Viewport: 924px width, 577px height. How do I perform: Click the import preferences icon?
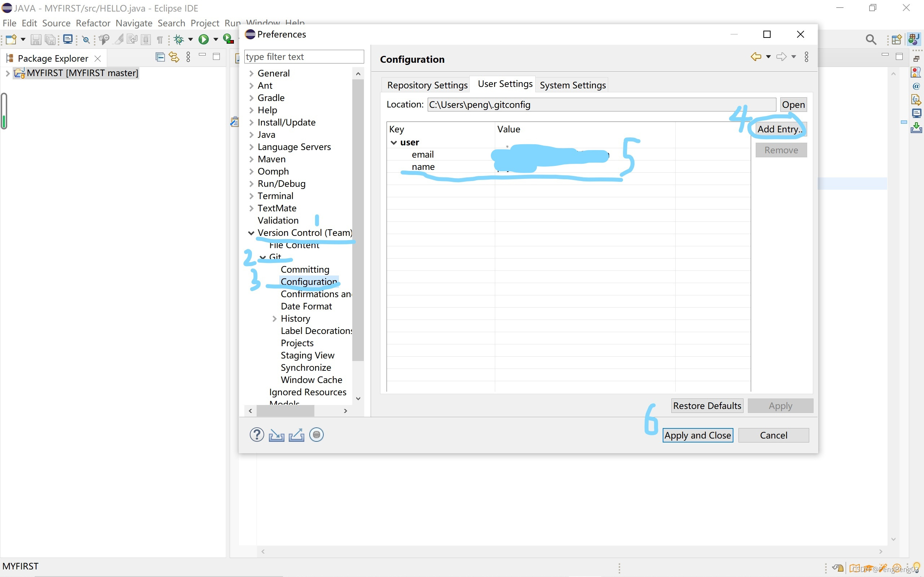pyautogui.click(x=276, y=435)
